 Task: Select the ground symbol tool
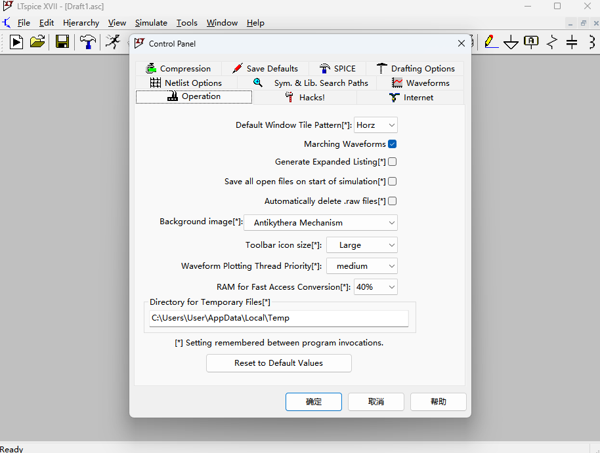point(511,42)
